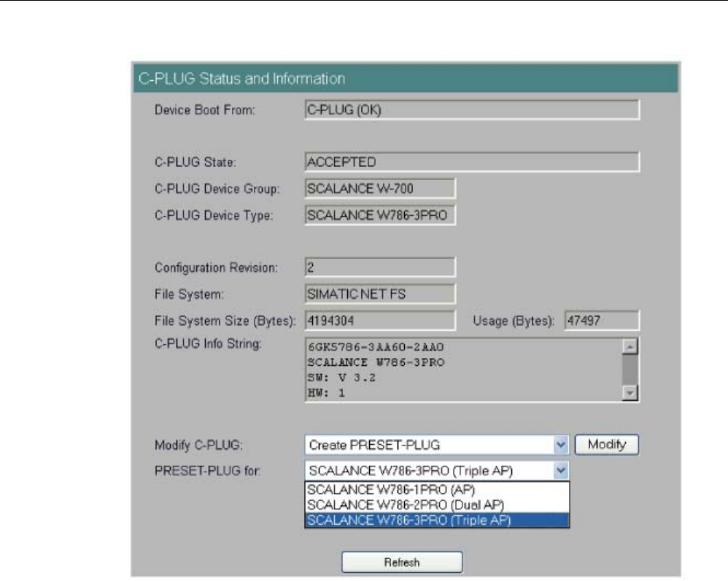Select SCALANCE W786-2PRO (Dual AP) option

tap(437, 505)
